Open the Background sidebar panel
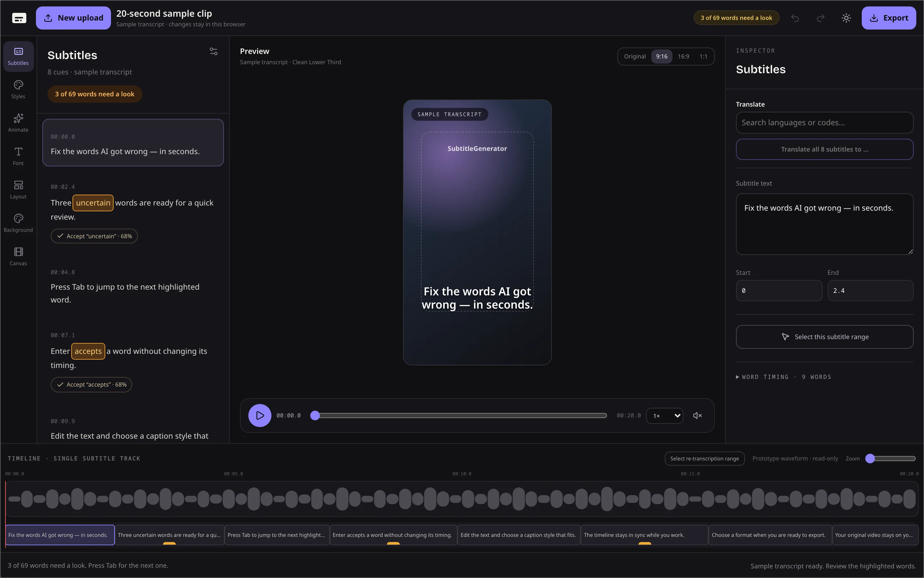The width and height of the screenshot is (924, 578). [18, 223]
